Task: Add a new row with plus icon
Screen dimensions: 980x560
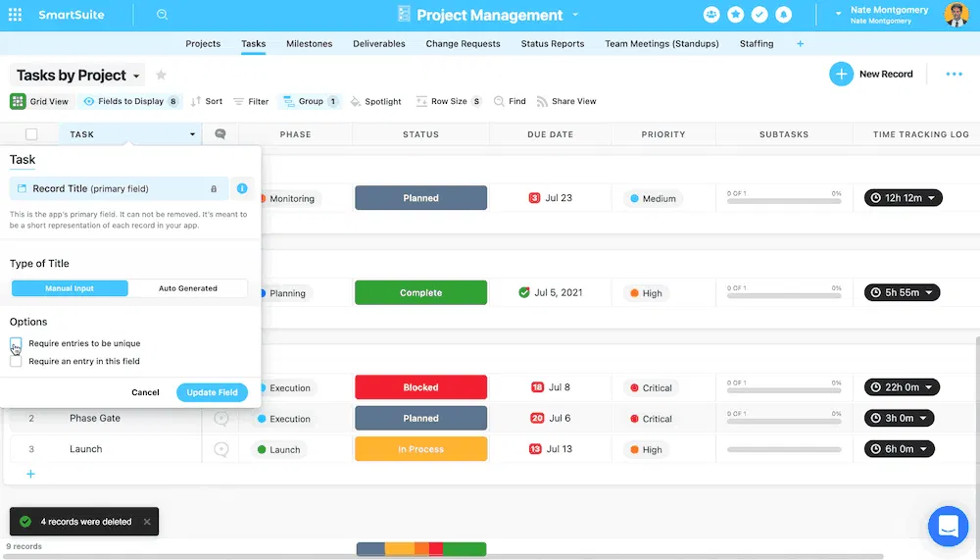Action: coord(30,474)
